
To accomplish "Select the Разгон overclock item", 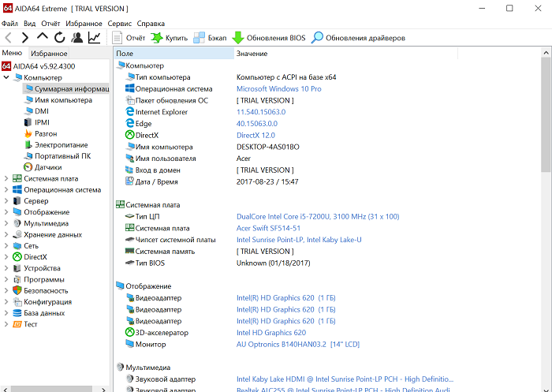I will point(46,134).
